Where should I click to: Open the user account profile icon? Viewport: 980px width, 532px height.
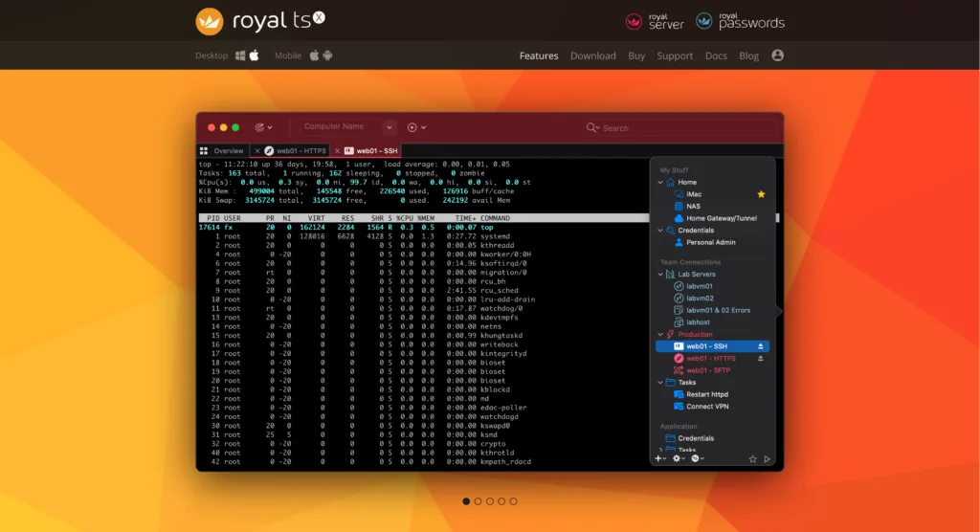(x=777, y=55)
